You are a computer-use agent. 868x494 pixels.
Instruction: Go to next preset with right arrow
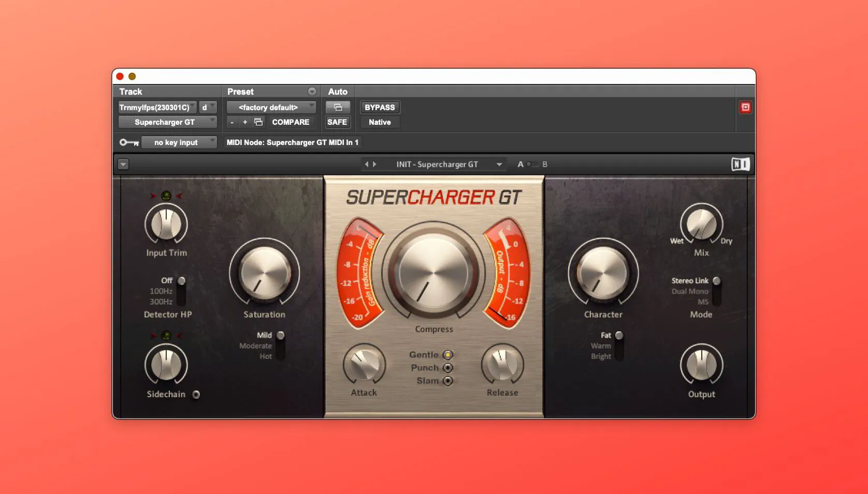tap(373, 164)
